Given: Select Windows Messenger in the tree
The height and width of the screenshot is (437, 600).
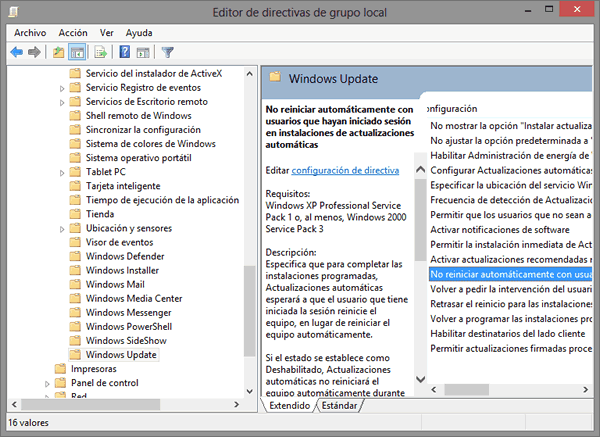Looking at the screenshot, I should tap(129, 313).
